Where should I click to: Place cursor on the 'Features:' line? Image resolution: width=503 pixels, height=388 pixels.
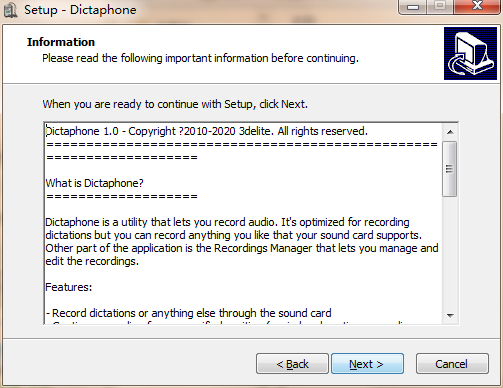coord(69,287)
